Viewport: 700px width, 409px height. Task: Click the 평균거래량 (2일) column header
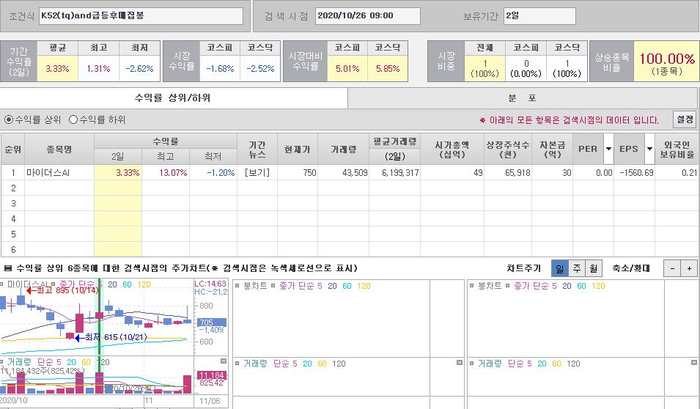tap(395, 149)
